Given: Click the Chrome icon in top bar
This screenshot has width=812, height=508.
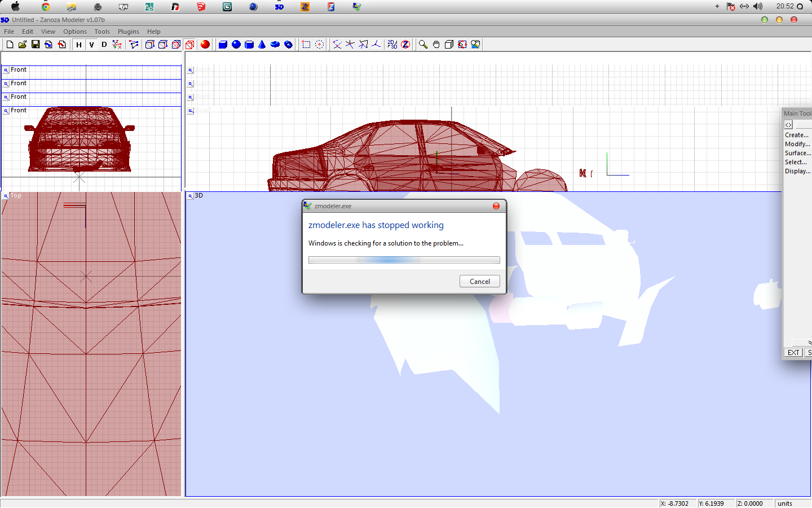Looking at the screenshot, I should click(x=46, y=7).
